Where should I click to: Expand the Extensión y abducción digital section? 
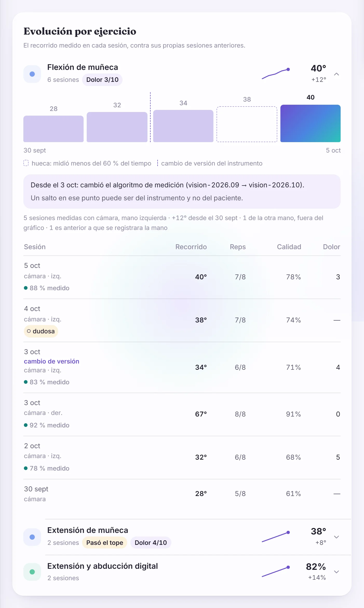click(336, 572)
